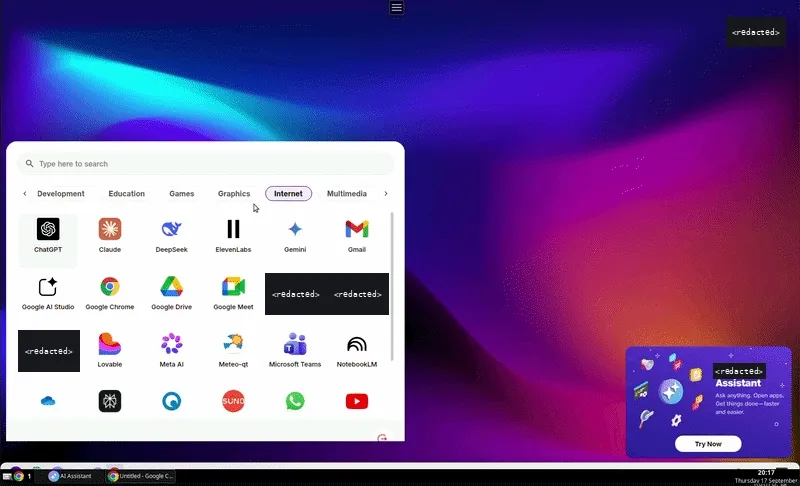Show more categories with right chevron
Image resolution: width=800 pixels, height=486 pixels.
click(386, 194)
